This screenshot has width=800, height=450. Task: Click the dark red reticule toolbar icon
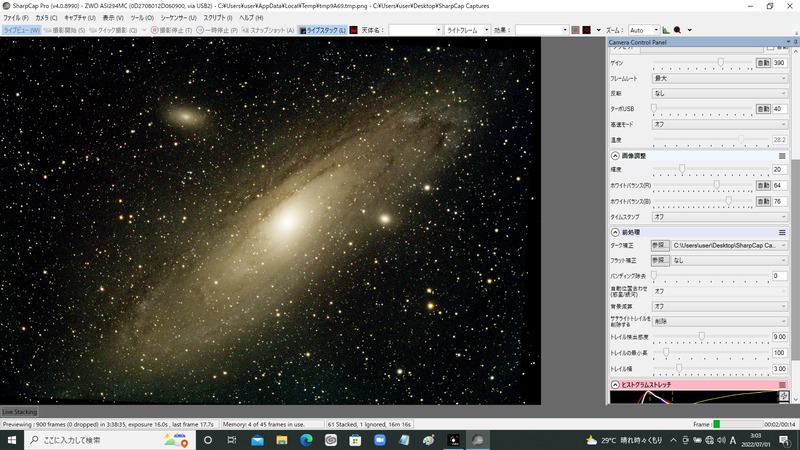click(587, 30)
